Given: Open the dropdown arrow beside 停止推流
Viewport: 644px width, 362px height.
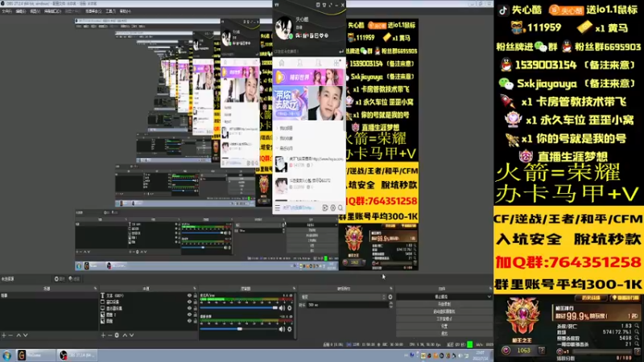Looking at the screenshot, I should (x=489, y=296).
